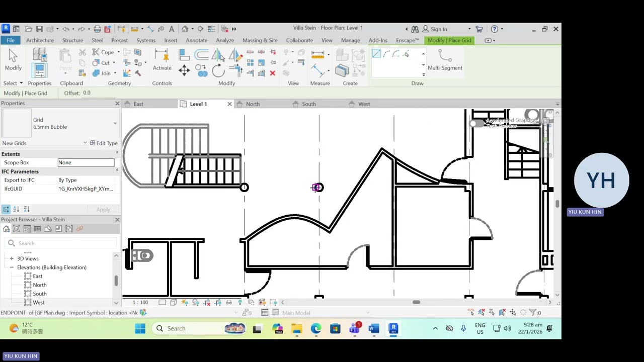The image size is (644, 362).
Task: Toggle Crop View in view control bar
Action: pyautogui.click(x=207, y=302)
